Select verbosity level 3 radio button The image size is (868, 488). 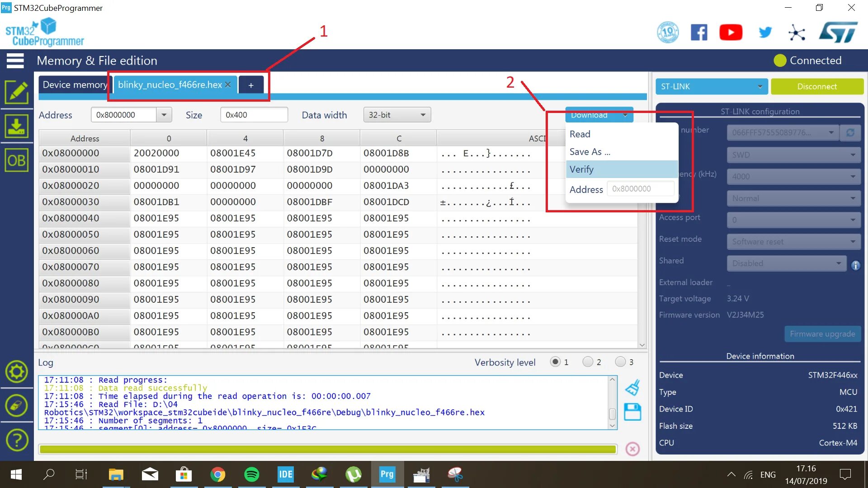pyautogui.click(x=620, y=362)
